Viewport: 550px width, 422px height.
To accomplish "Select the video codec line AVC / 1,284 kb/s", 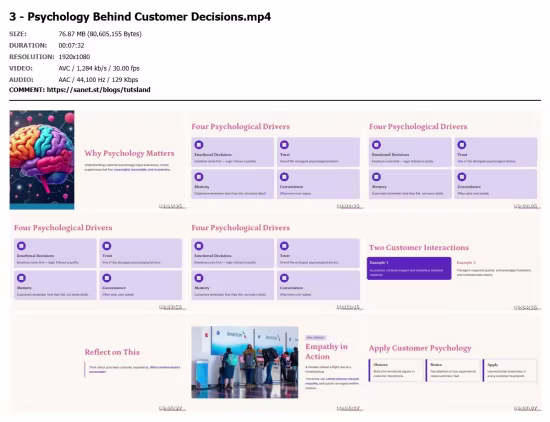I will (99, 68).
